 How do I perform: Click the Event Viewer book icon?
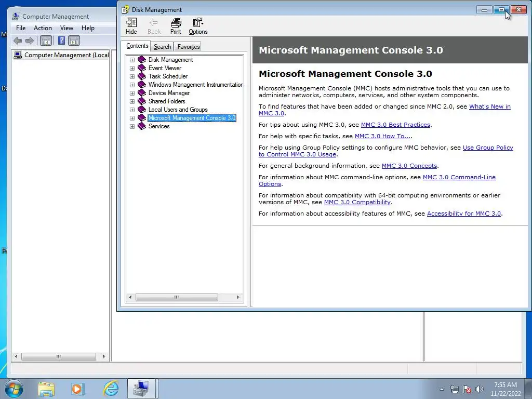pyautogui.click(x=142, y=68)
